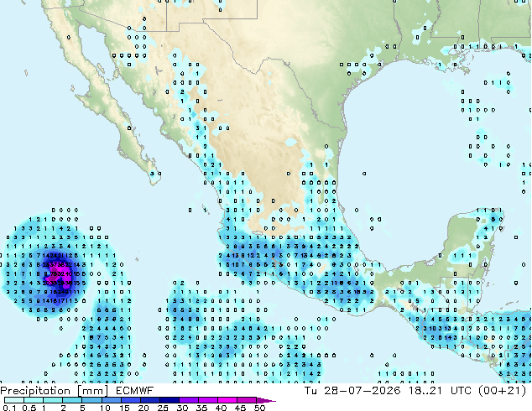Image resolution: width=532 pixels, height=411 pixels.
Task: Click the '50' legend scale value
Action: [259, 408]
